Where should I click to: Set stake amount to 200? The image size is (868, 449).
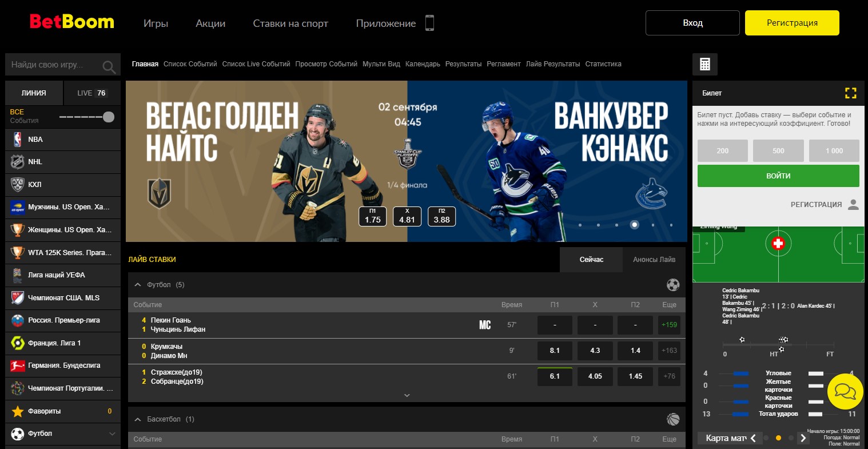723,151
